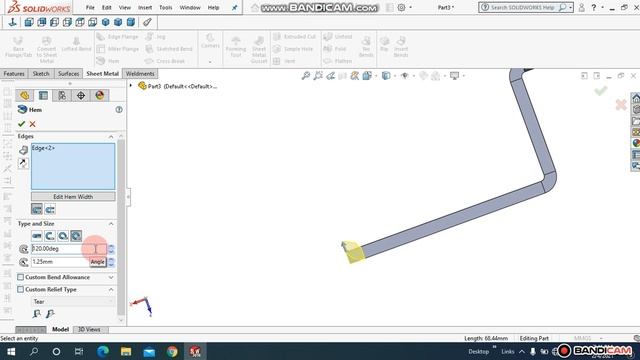Open the Insert menu
640x360 pixels.
pos(145,7)
